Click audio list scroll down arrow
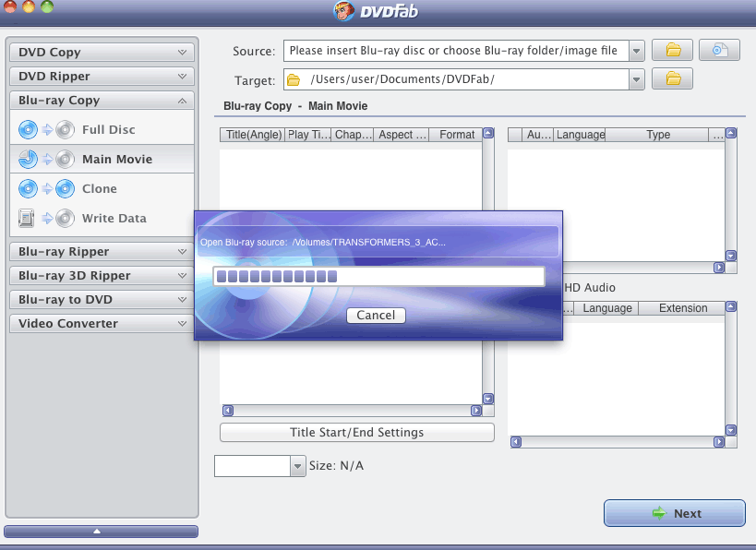Screen dimensions: 756x550 pyautogui.click(x=731, y=256)
